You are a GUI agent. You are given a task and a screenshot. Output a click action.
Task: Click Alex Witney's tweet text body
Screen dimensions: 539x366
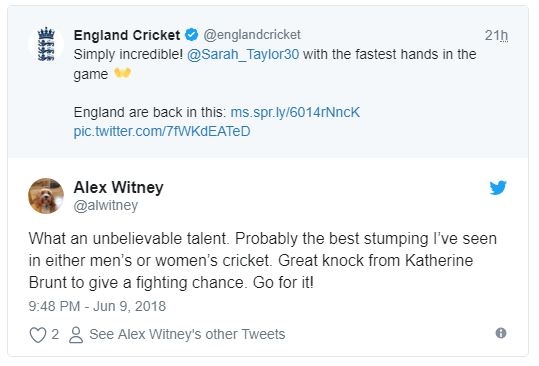(263, 260)
